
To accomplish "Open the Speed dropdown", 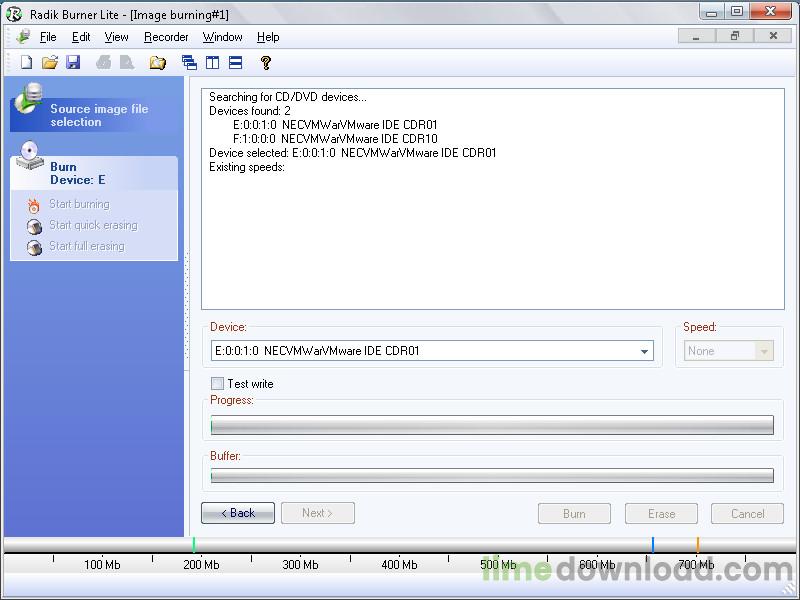I will click(x=765, y=351).
